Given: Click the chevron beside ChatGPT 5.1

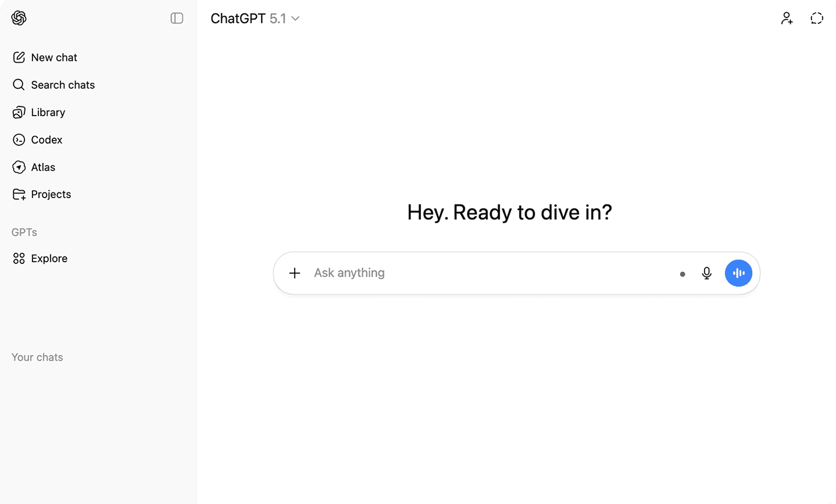Looking at the screenshot, I should (295, 19).
